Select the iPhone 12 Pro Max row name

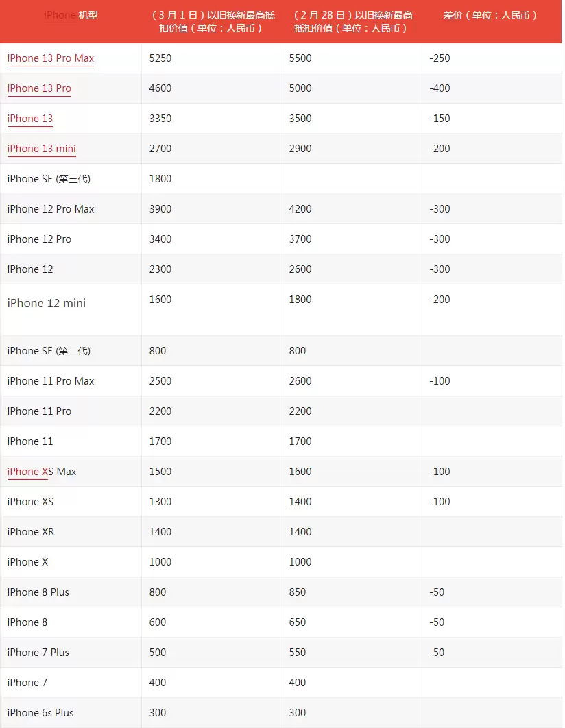coord(51,209)
